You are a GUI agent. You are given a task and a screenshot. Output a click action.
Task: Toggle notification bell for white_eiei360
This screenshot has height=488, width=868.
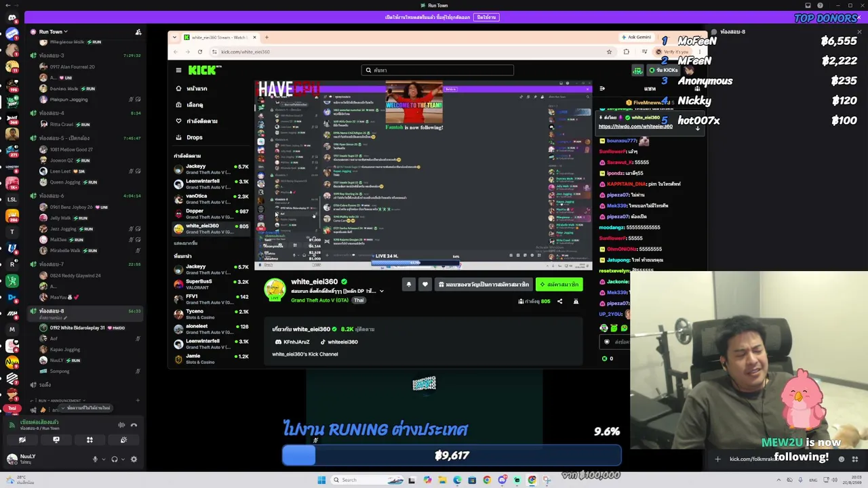point(408,285)
